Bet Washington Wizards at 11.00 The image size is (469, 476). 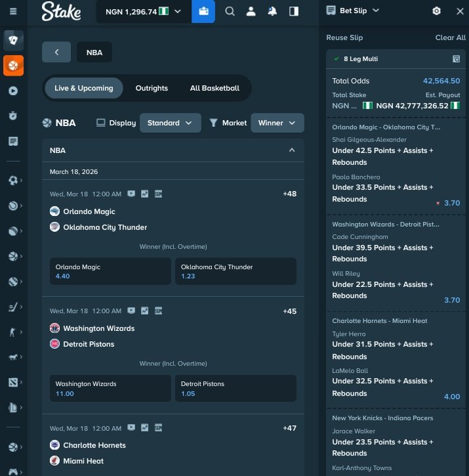click(110, 388)
